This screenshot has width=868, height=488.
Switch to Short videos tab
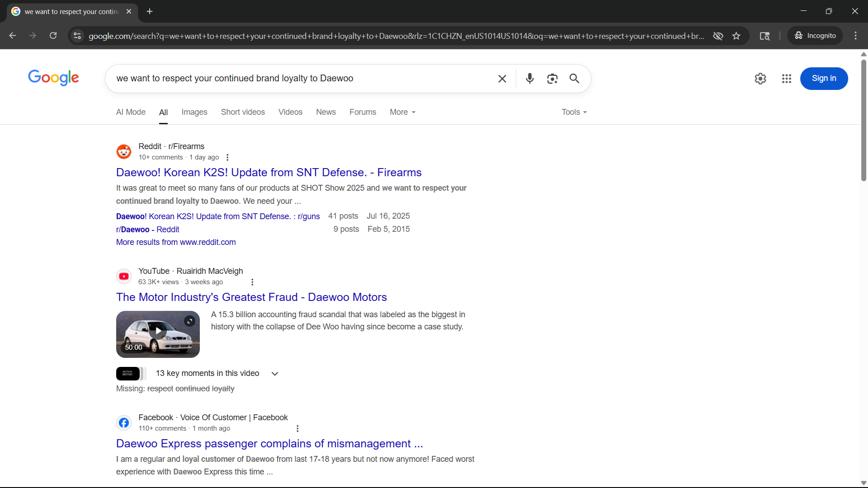(x=243, y=112)
